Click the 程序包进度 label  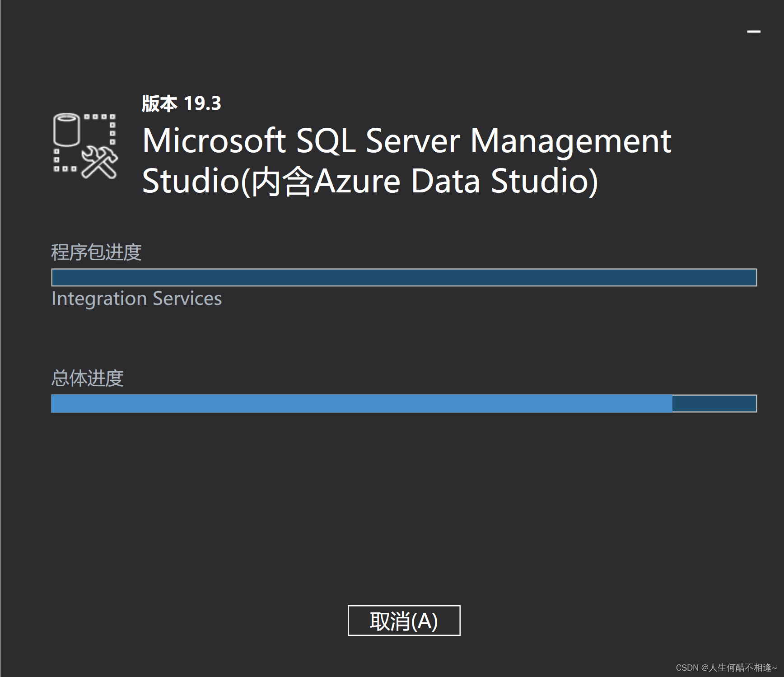(96, 252)
